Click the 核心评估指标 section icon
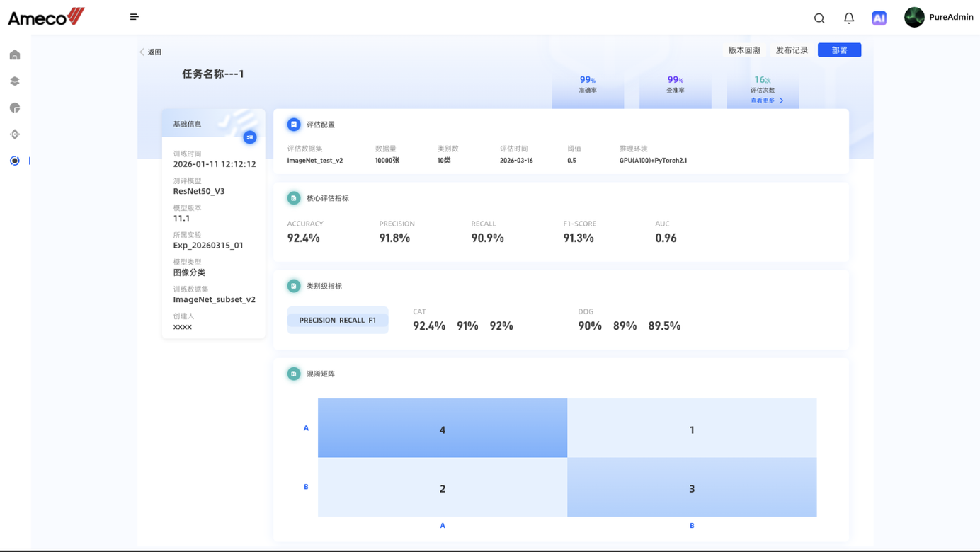 click(x=294, y=198)
